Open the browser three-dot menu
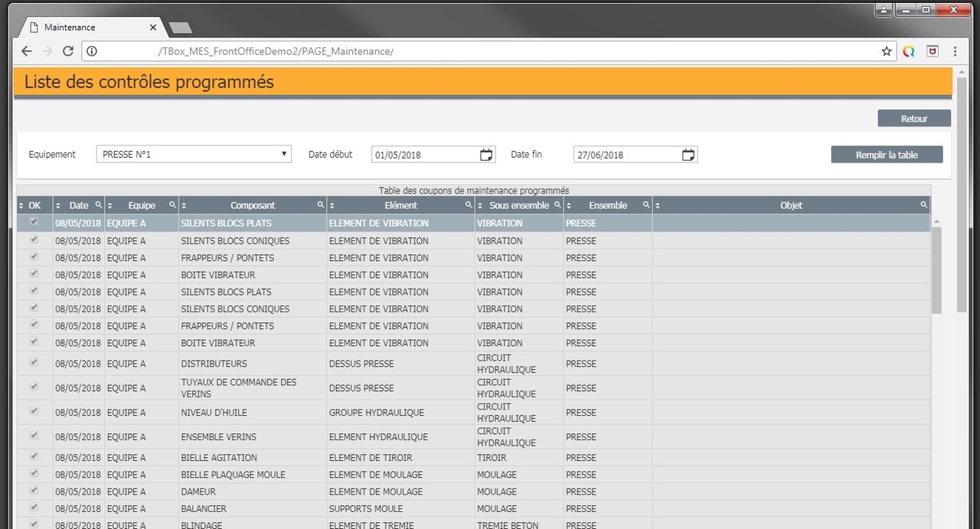This screenshot has width=980, height=529. [955, 51]
